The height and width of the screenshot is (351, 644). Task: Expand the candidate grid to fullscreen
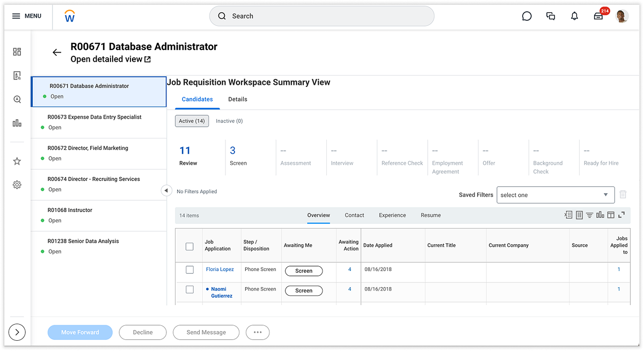pos(621,215)
